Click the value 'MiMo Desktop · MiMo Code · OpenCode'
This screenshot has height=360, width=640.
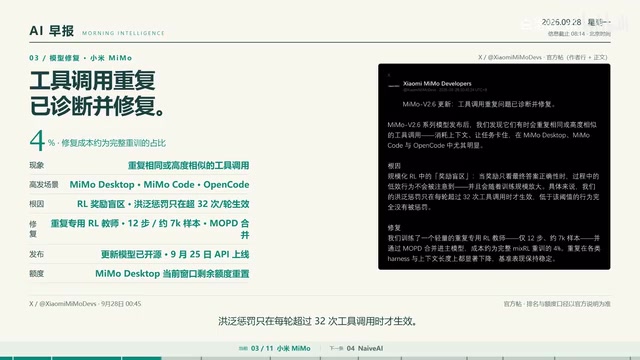click(159, 184)
